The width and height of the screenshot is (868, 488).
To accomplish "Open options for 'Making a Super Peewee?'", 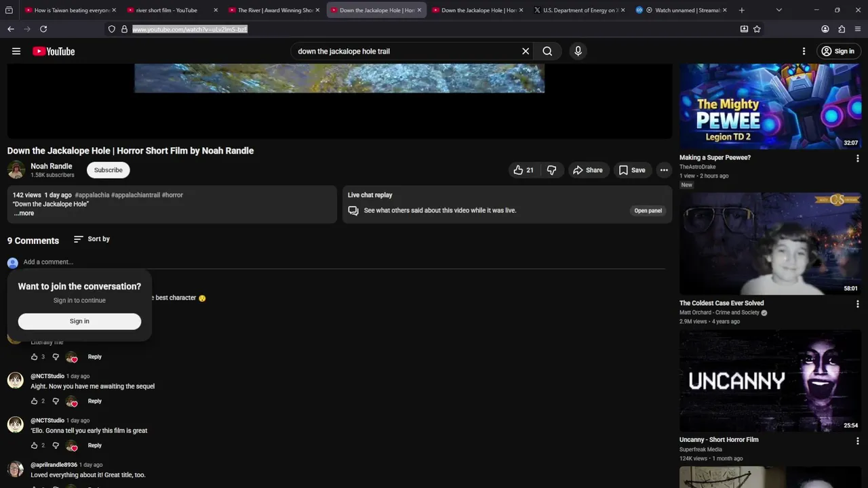I will [x=857, y=158].
